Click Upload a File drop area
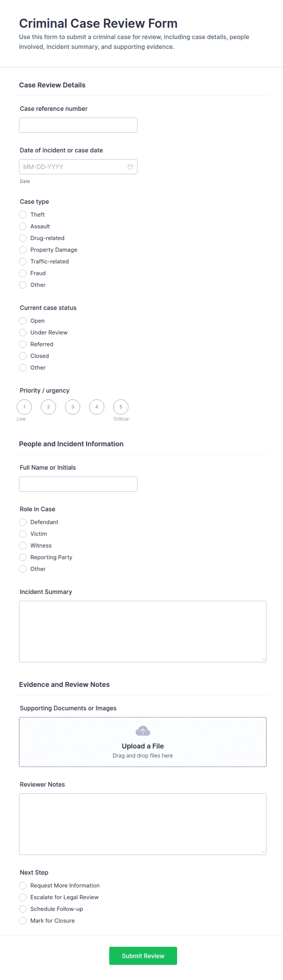This screenshot has width=283, height=980. point(143,742)
